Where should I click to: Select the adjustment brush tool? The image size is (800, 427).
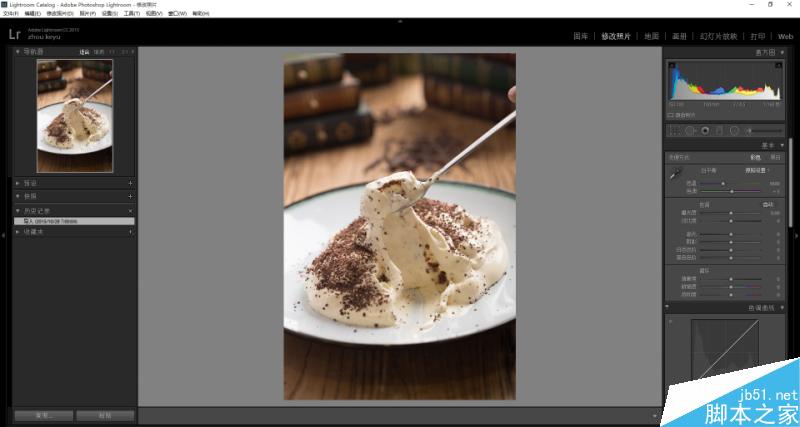(x=763, y=131)
